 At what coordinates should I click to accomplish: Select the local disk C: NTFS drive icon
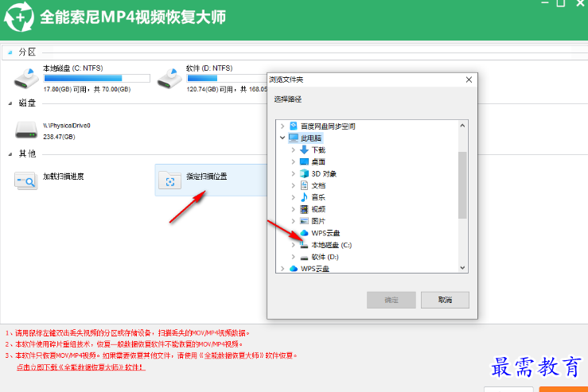coord(26,78)
